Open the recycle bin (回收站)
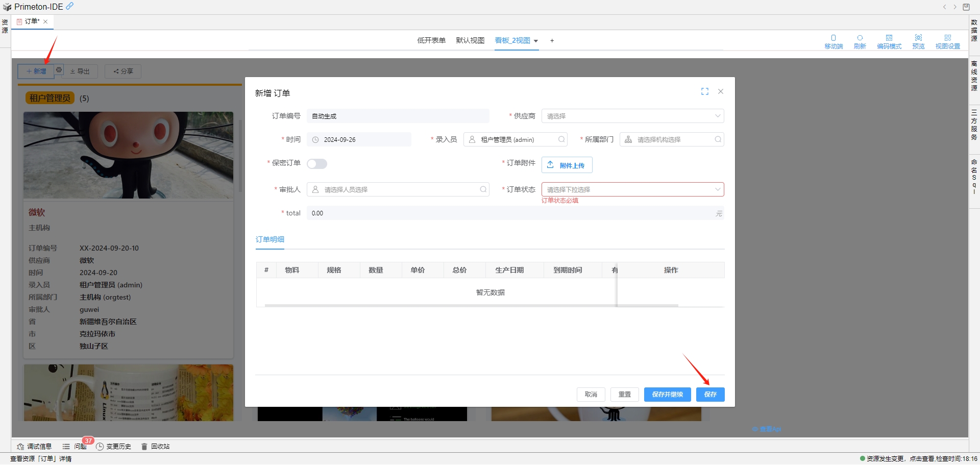 coord(156,447)
